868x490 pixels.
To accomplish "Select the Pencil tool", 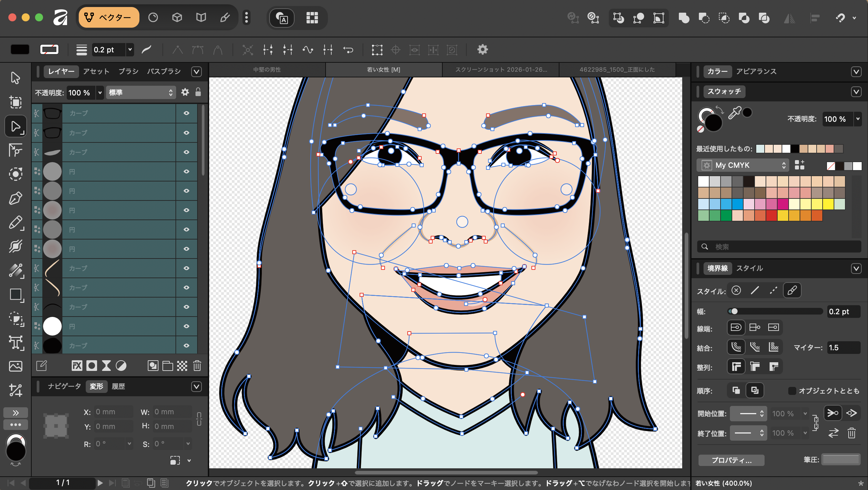I will 15,223.
